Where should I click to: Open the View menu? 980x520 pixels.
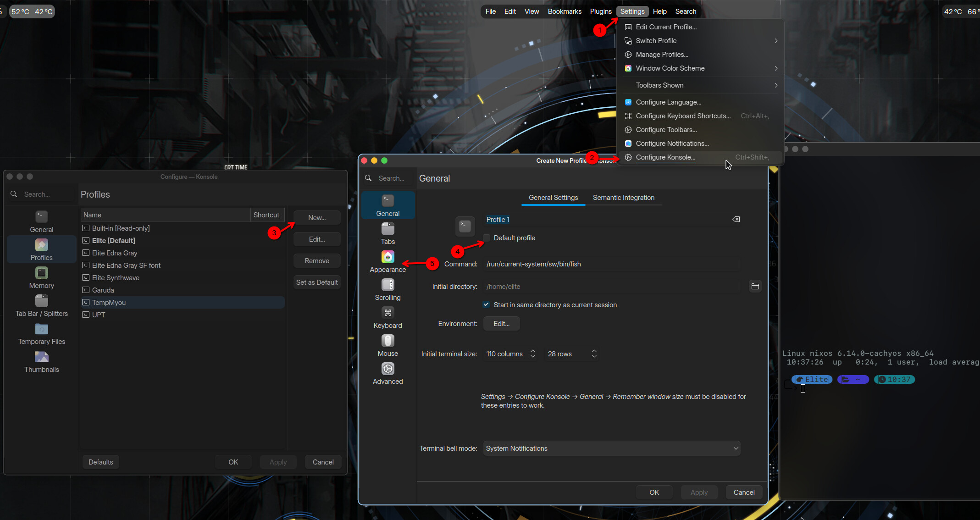(532, 11)
